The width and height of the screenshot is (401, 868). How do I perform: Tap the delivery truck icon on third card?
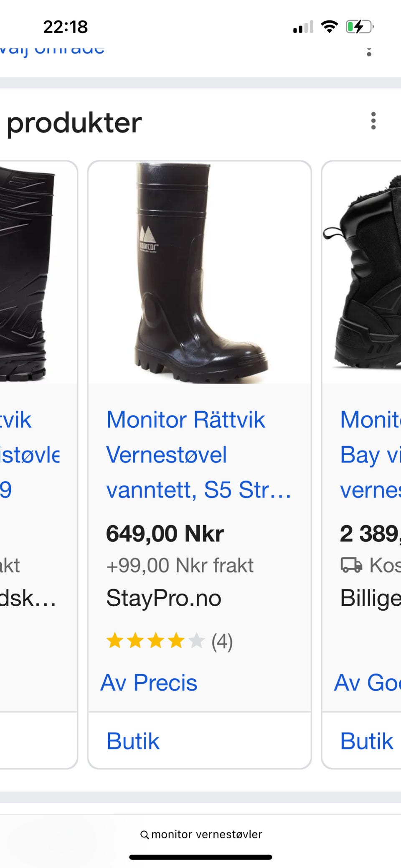point(351,565)
